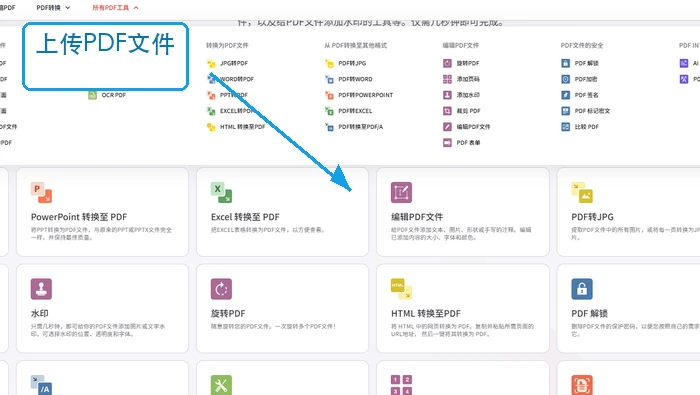Click the HTML 转换至PDF card icon
The height and width of the screenshot is (395, 700).
(x=401, y=289)
